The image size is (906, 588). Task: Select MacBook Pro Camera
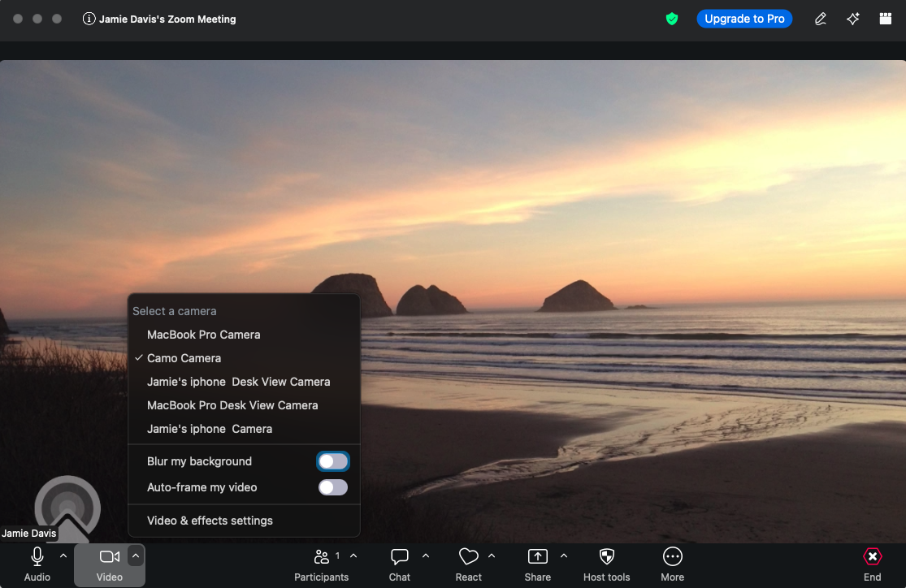[x=244, y=335]
